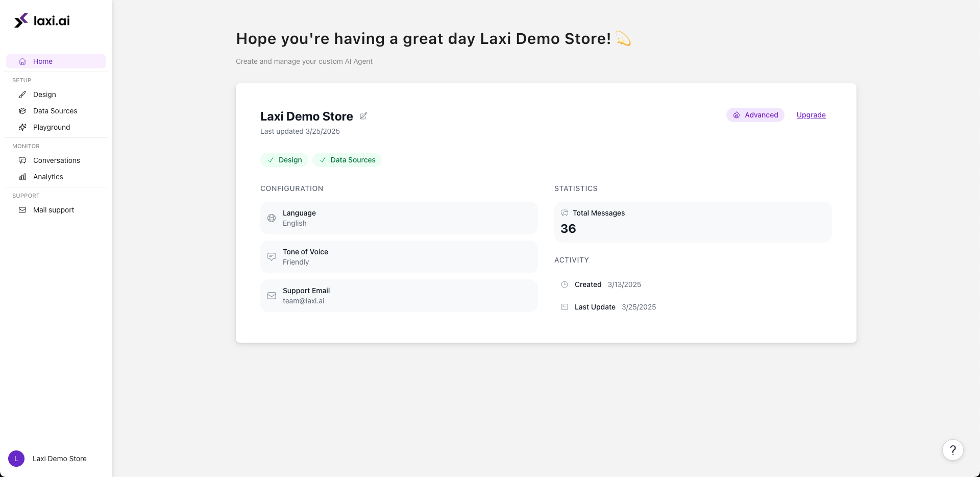Click the clock icon next to Created
The width and height of the screenshot is (980, 477).
point(565,284)
